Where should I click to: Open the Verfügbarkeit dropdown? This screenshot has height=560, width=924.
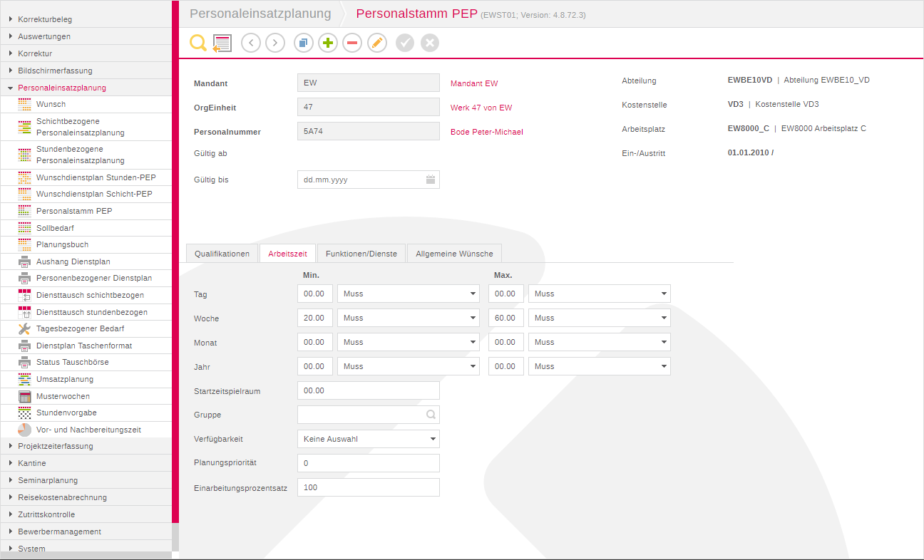coord(368,439)
